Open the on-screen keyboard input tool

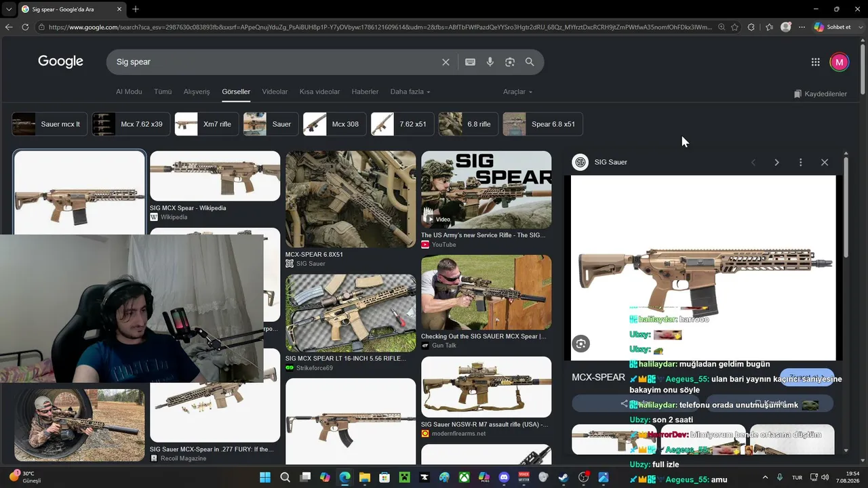click(x=470, y=62)
